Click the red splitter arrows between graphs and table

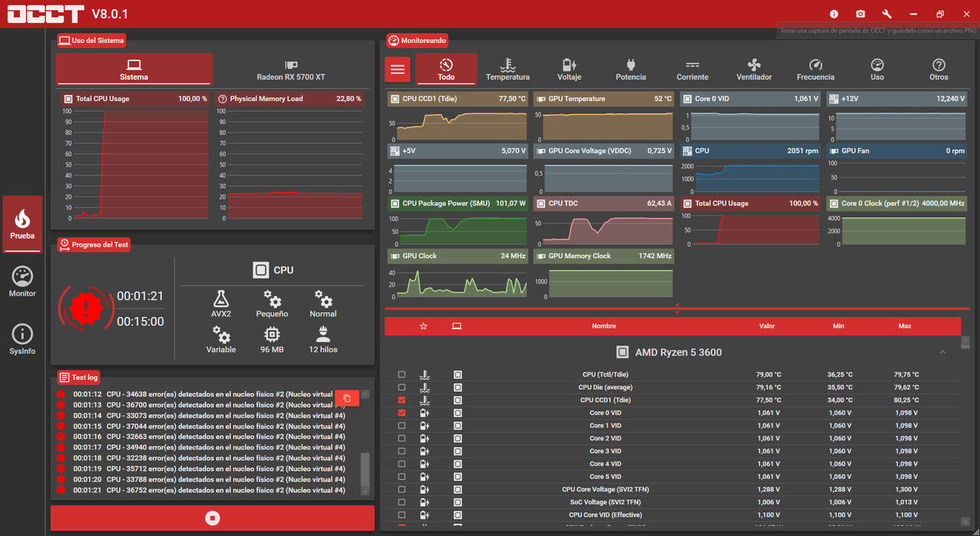tap(677, 309)
